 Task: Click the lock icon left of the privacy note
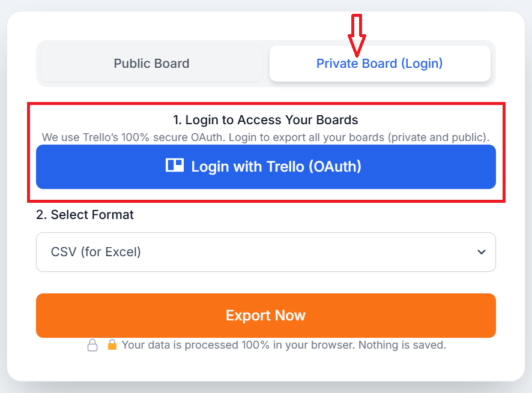tap(93, 345)
